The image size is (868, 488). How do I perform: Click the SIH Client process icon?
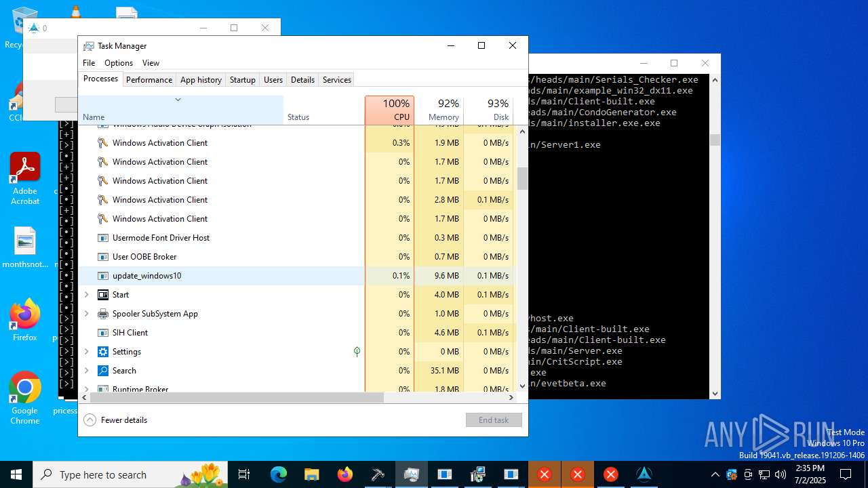103,333
